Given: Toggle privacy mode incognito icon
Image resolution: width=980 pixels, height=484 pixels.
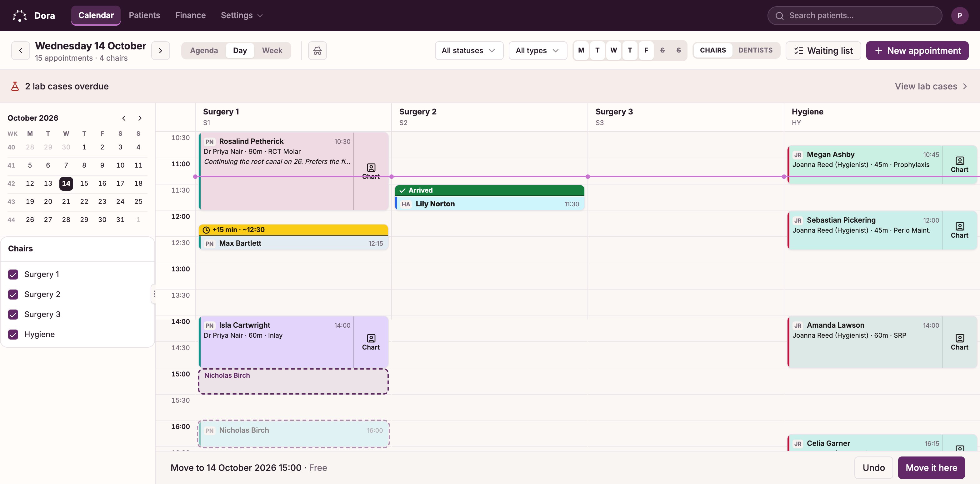Looking at the screenshot, I should point(317,51).
